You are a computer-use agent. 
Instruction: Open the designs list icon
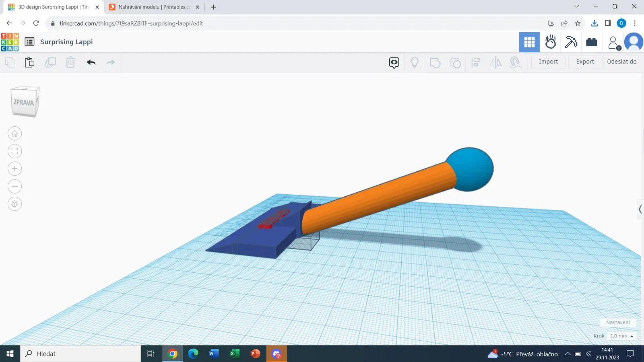click(x=29, y=42)
